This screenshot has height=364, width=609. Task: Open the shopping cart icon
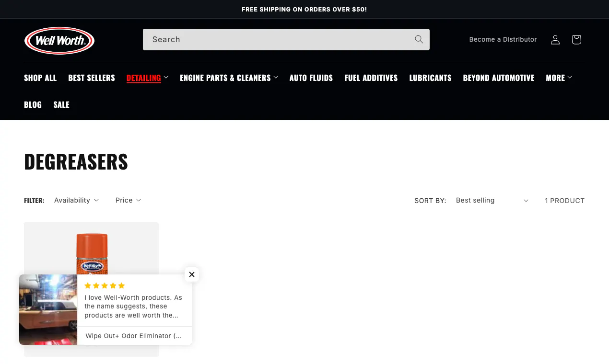click(x=576, y=40)
